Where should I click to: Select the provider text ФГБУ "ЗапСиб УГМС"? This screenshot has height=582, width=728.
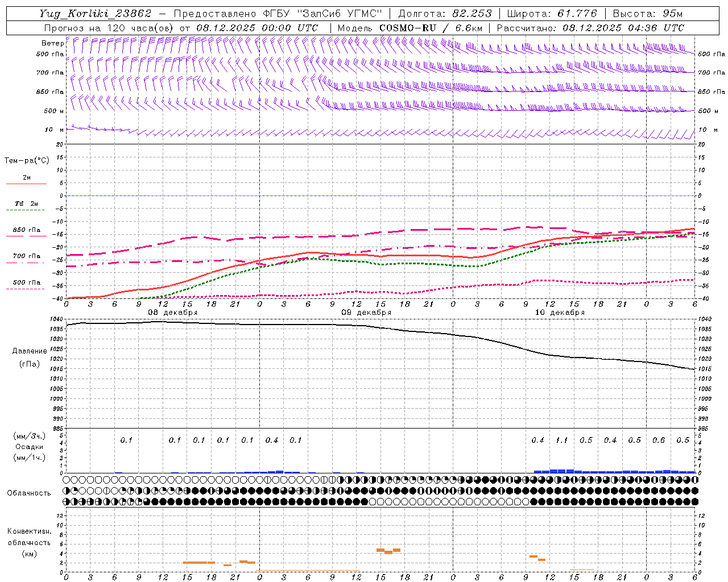(323, 14)
